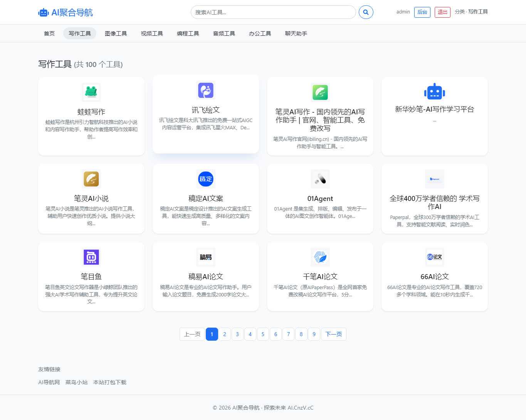Select the 编程工具 navigation item
This screenshot has width=526, height=420.
click(x=188, y=33)
